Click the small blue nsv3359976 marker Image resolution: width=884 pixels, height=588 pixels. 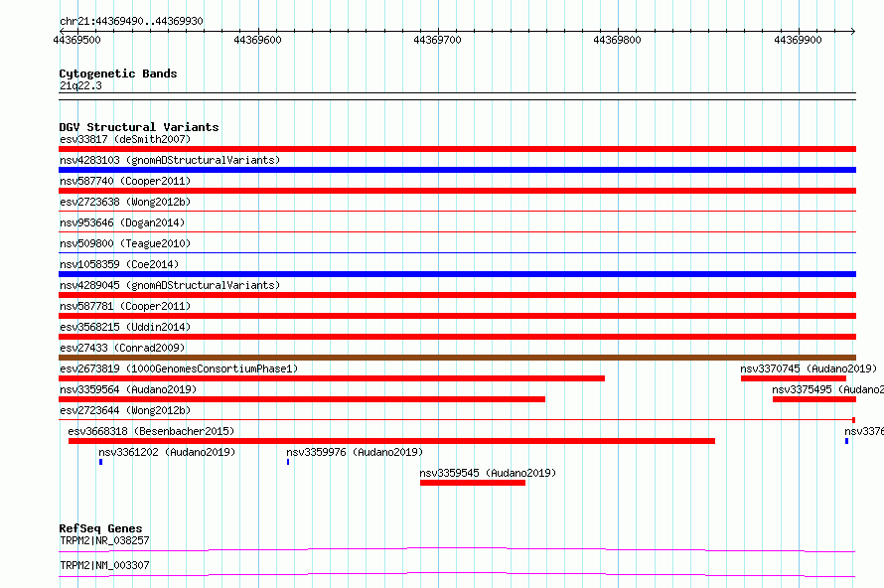click(288, 462)
